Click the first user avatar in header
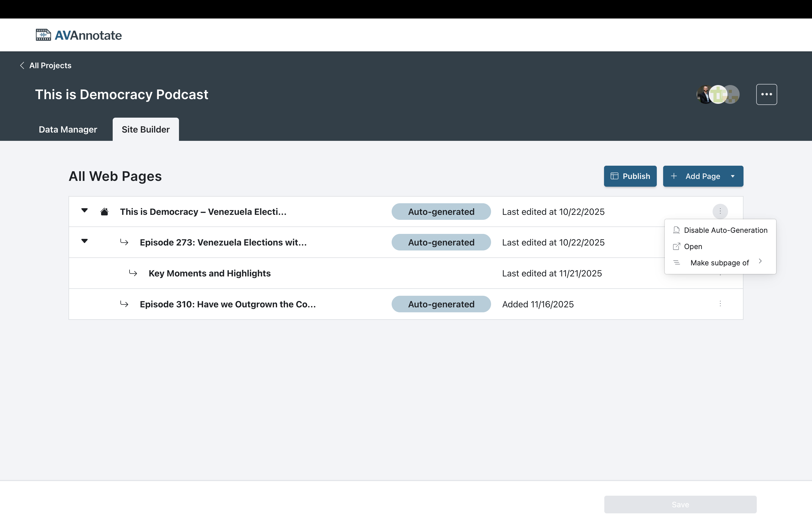Image resolution: width=812 pixels, height=528 pixels. [703, 94]
